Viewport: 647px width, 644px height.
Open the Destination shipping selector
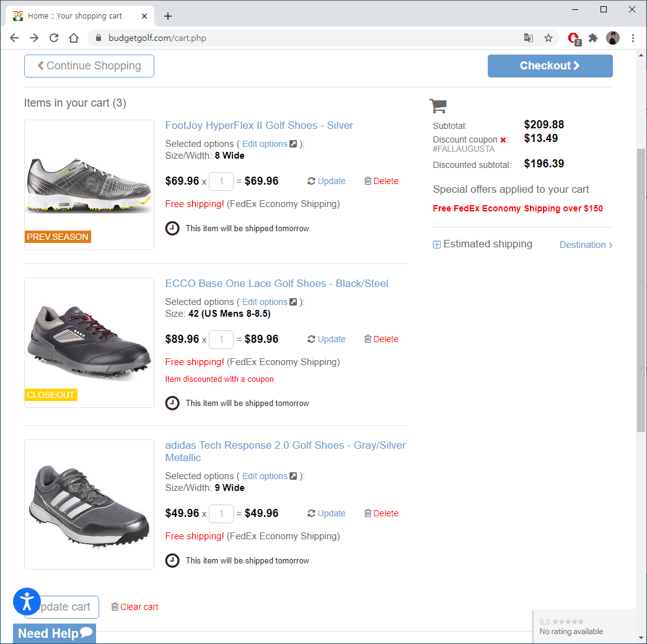pyautogui.click(x=586, y=245)
